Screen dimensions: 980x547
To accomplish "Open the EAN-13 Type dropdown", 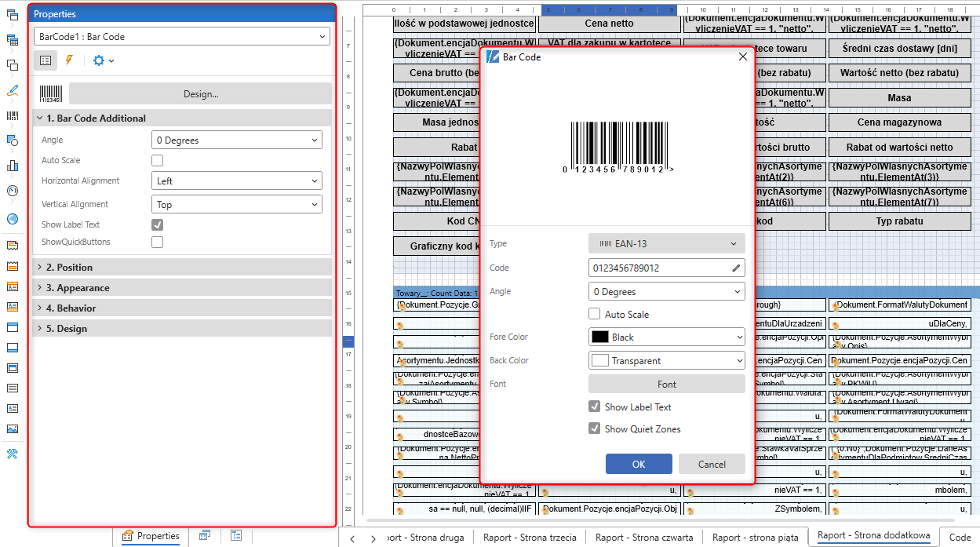I will pos(667,244).
